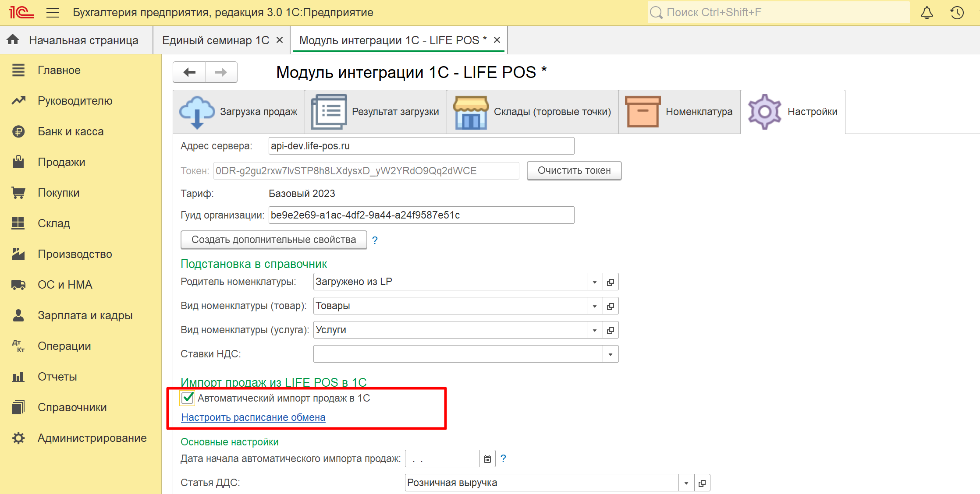980x494 pixels.
Task: Click the home icon for start page
Action: (13, 40)
